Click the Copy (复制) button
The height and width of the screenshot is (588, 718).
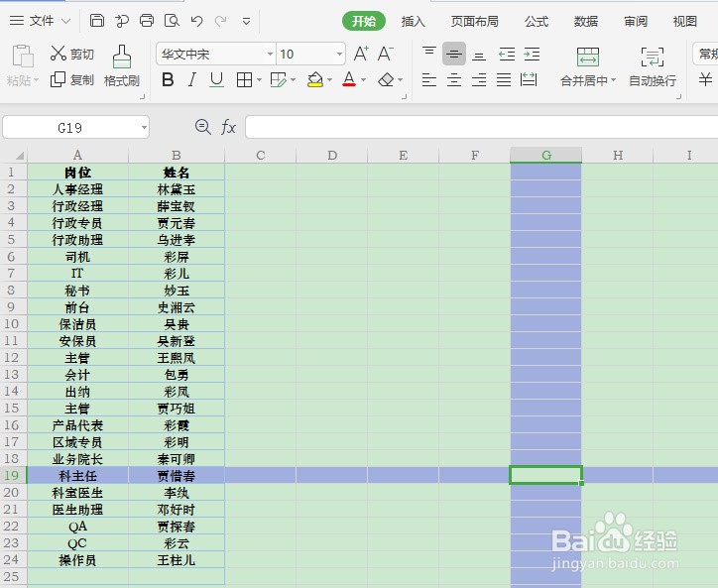pyautogui.click(x=71, y=79)
